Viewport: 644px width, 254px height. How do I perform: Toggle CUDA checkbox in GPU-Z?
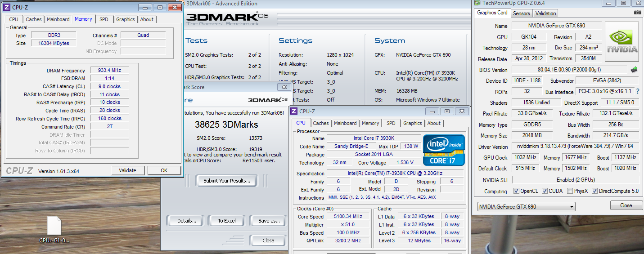(x=545, y=191)
